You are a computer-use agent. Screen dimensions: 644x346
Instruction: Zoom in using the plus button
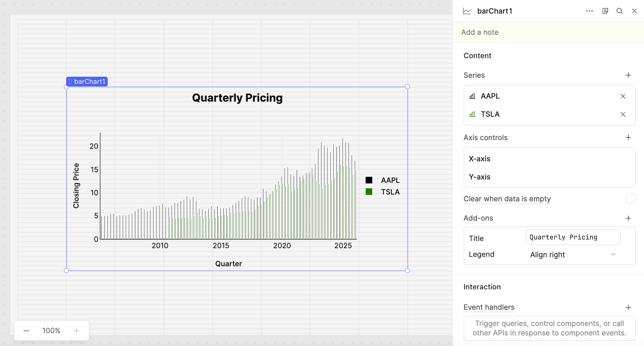pyautogui.click(x=76, y=331)
